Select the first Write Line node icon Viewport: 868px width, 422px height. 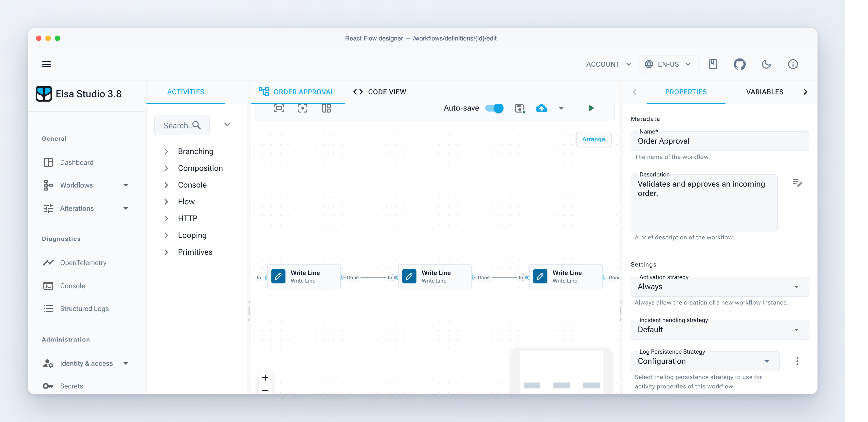coord(278,276)
